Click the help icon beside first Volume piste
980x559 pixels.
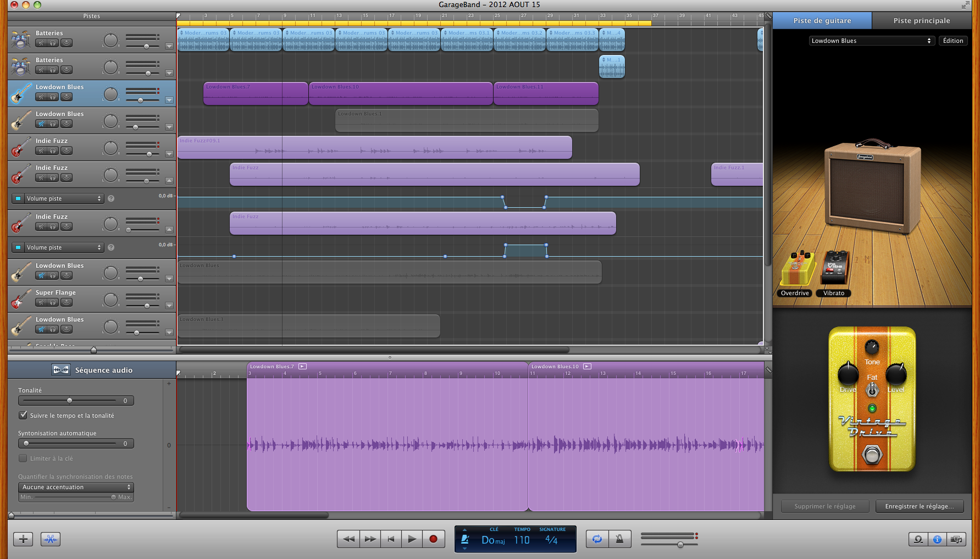(111, 198)
